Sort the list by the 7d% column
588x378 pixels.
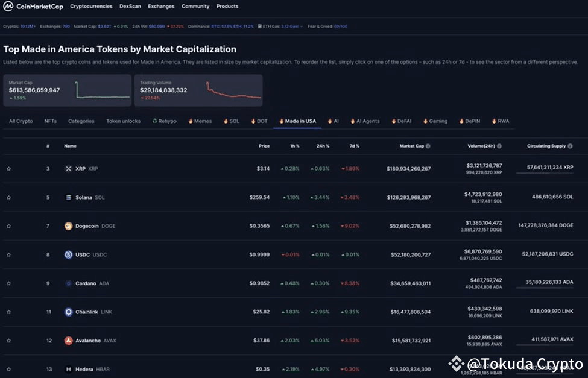(355, 146)
